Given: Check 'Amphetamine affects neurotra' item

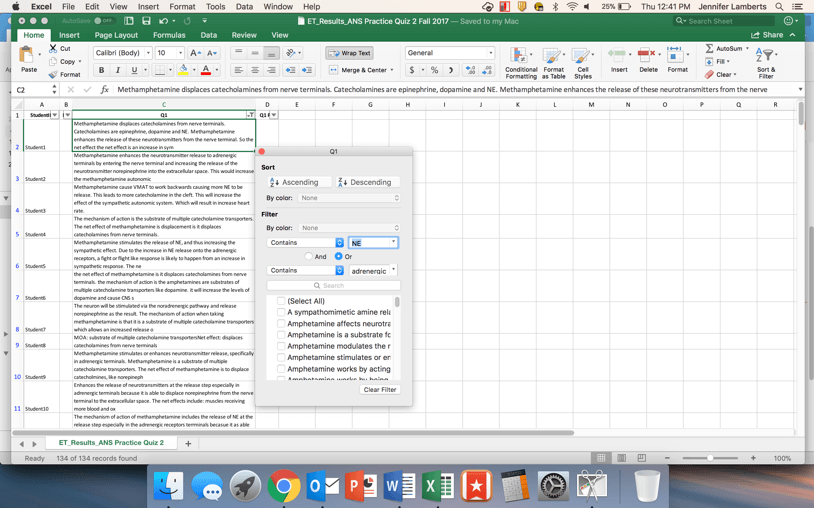Looking at the screenshot, I should [281, 324].
